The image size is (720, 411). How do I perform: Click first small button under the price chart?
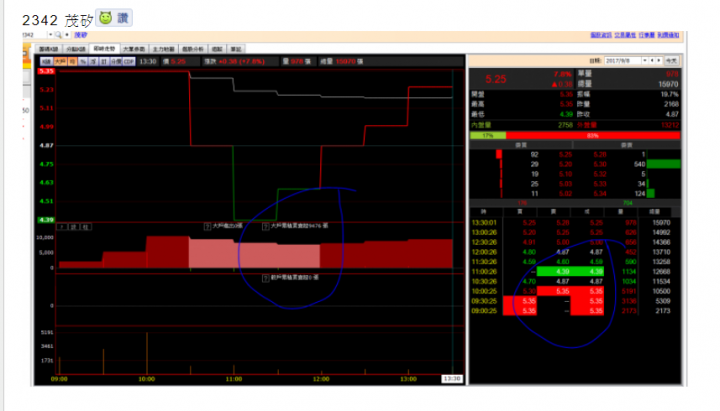62,227
